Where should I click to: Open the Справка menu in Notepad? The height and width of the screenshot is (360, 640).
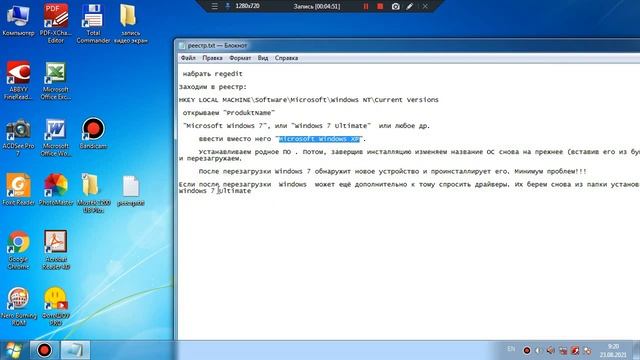[x=286, y=58]
